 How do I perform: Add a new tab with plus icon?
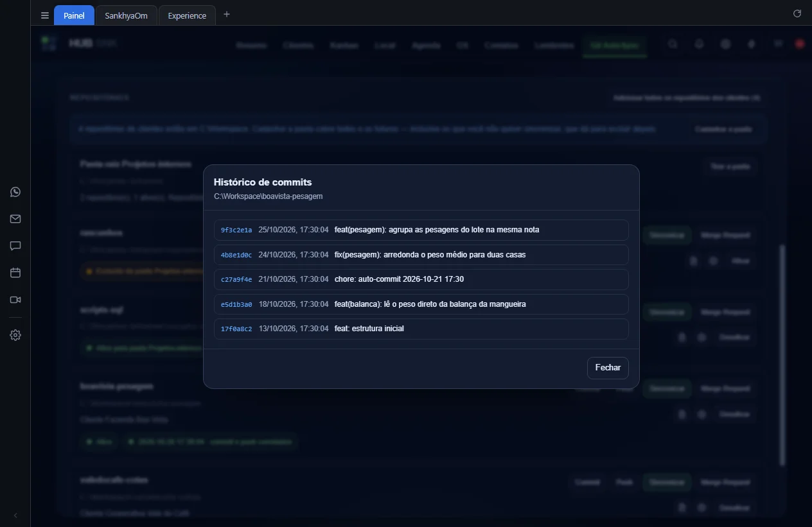pyautogui.click(x=226, y=14)
